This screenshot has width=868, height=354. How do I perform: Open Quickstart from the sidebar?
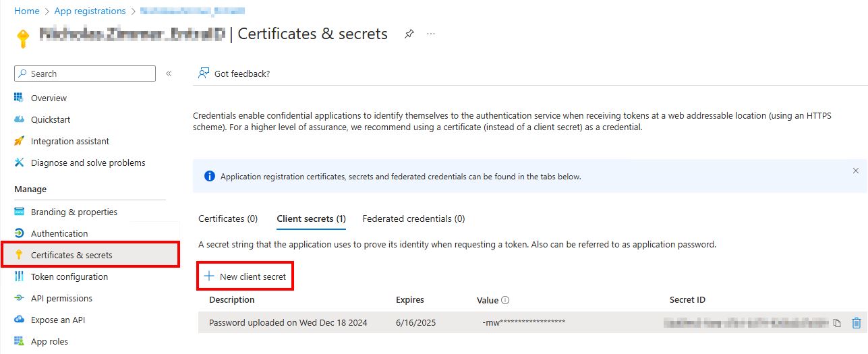pos(51,119)
